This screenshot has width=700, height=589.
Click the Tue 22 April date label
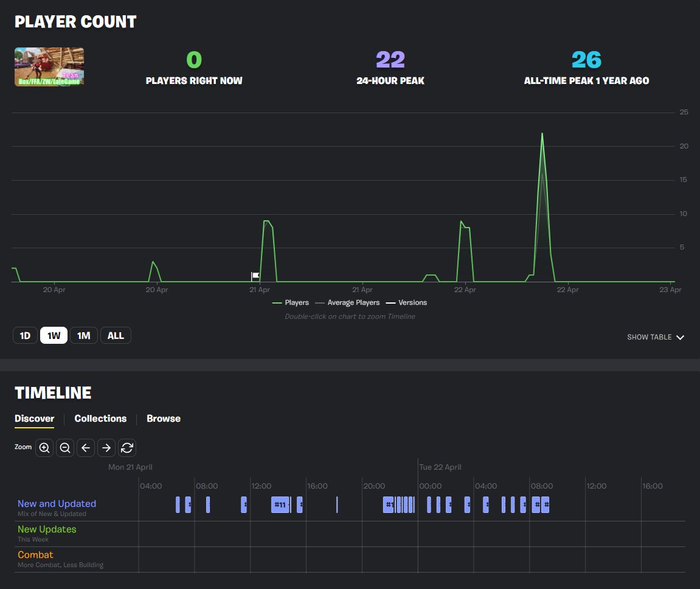click(x=440, y=467)
